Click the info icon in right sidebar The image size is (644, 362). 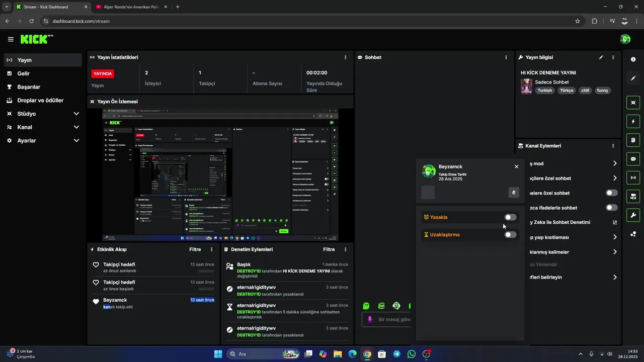click(633, 59)
